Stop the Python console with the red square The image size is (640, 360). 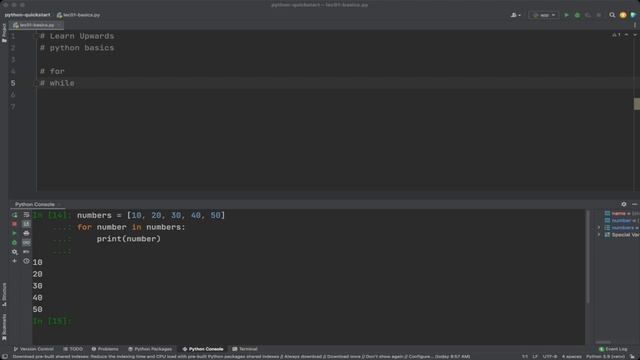14,224
